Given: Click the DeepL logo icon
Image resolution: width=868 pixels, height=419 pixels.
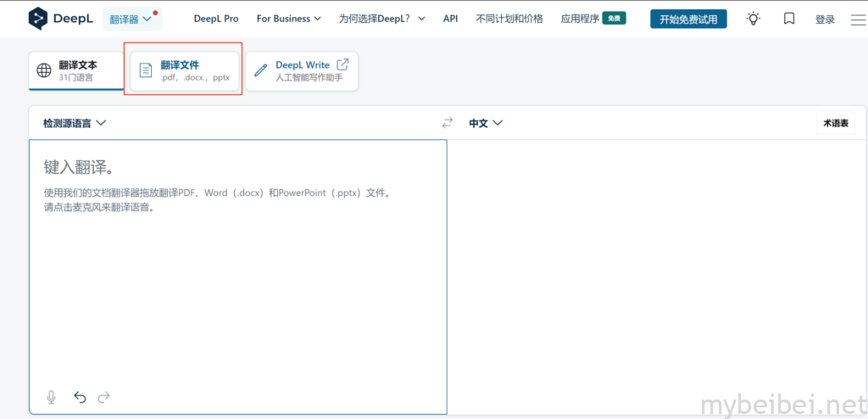Looking at the screenshot, I should coord(38,18).
